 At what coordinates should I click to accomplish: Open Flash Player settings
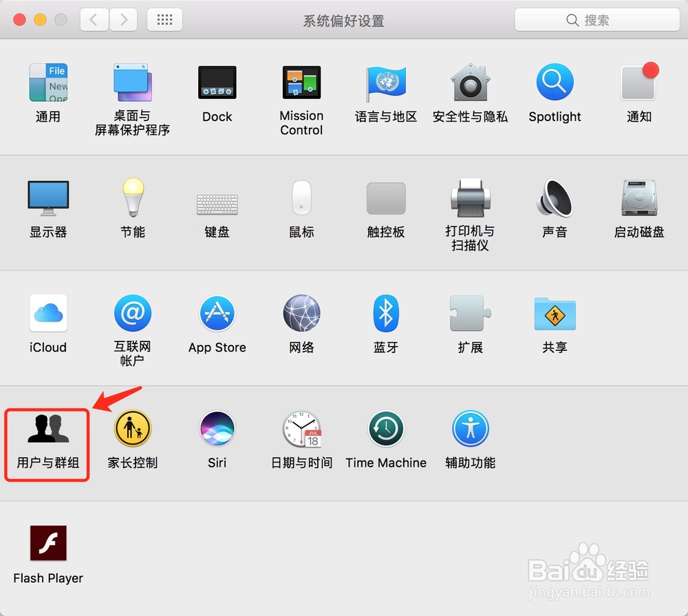(47, 542)
